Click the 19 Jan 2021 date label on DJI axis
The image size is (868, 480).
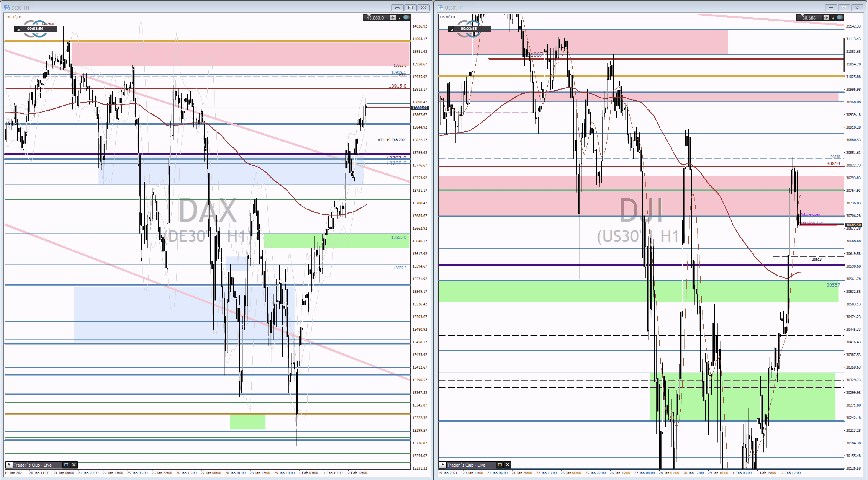[x=448, y=473]
